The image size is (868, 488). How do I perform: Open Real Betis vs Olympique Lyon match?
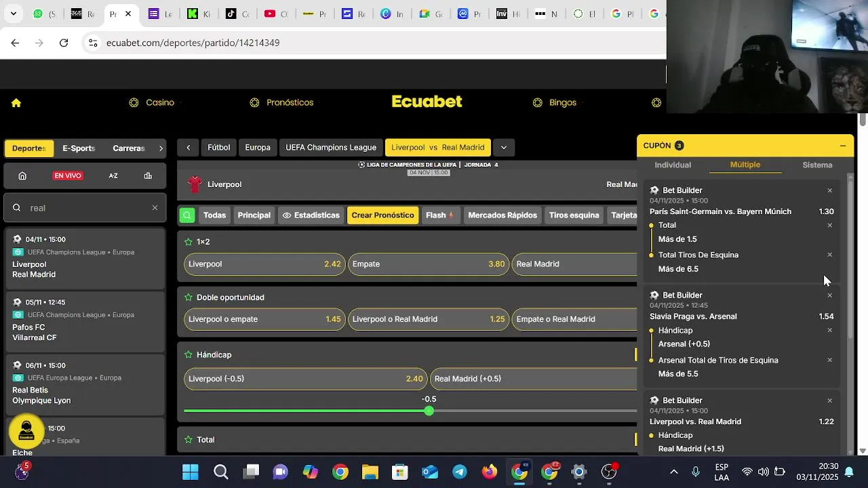(85, 384)
